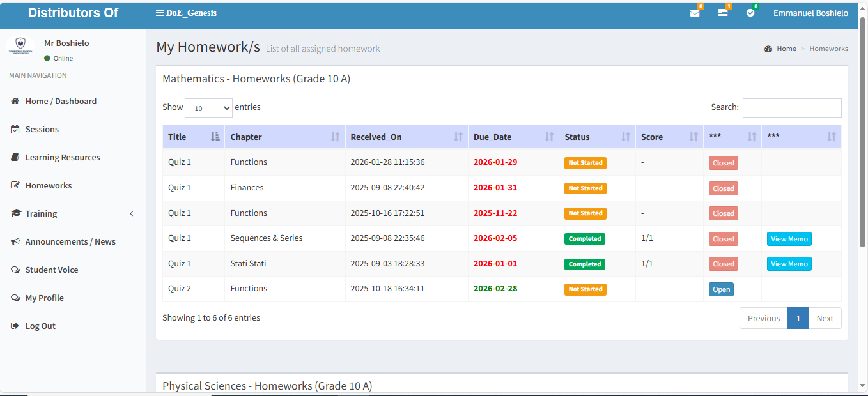Click the envelope messages icon in header
The width and height of the screenshot is (868, 396).
click(x=695, y=13)
